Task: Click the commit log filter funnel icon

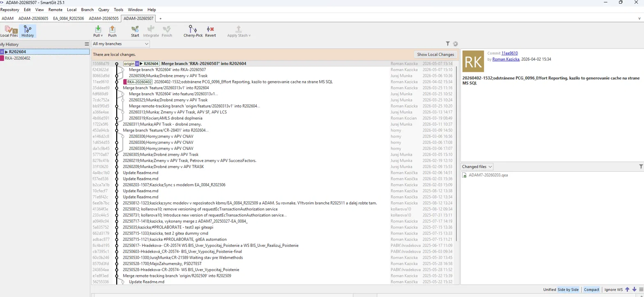Action: (448, 44)
